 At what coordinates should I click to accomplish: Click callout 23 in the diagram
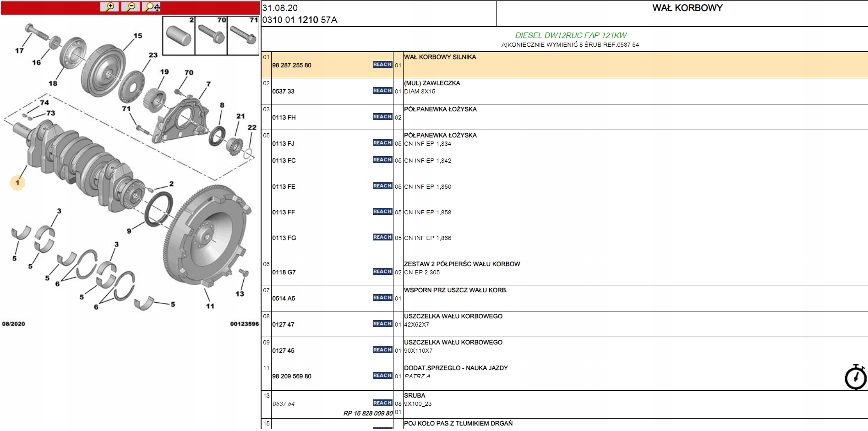pyautogui.click(x=153, y=55)
